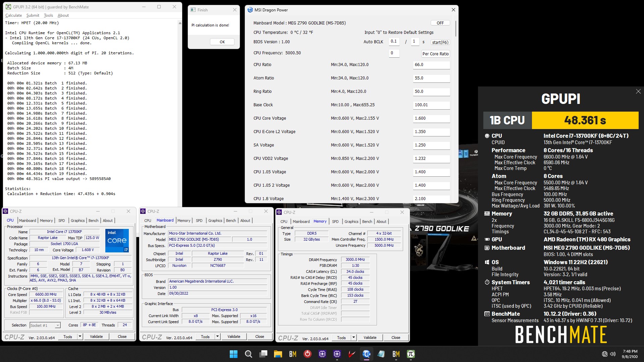The image size is (644, 362).
Task: Open the Submit menu in GPUPI
Action: click(x=33, y=15)
